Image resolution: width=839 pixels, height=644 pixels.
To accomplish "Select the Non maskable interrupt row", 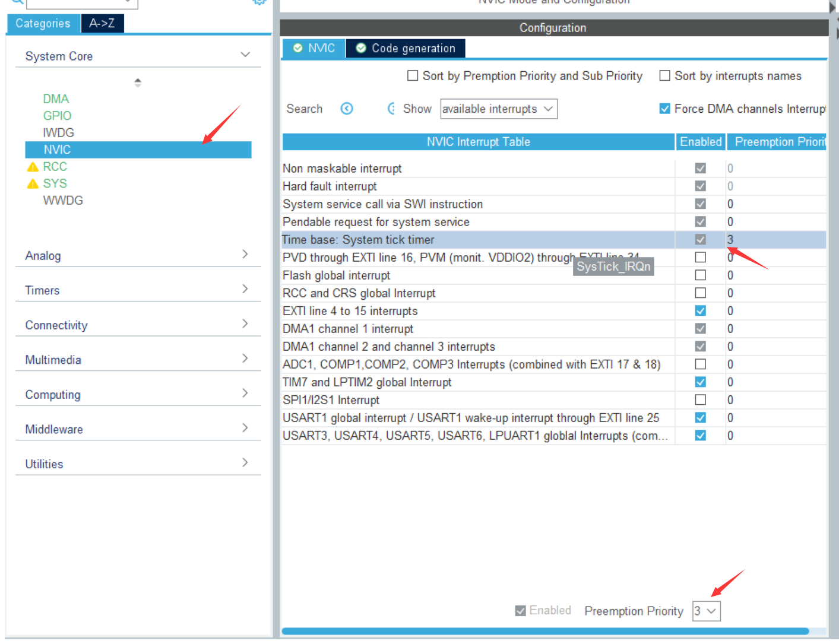I will click(x=554, y=169).
